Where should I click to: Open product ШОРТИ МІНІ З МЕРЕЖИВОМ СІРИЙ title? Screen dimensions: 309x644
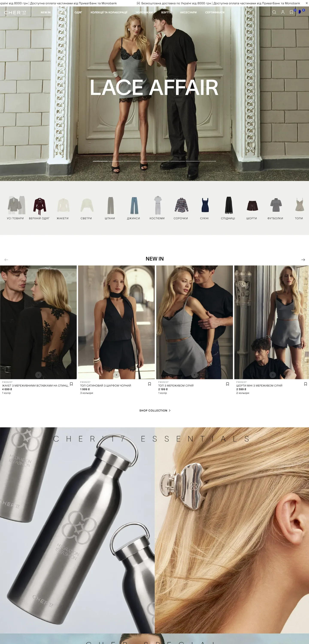259,386
